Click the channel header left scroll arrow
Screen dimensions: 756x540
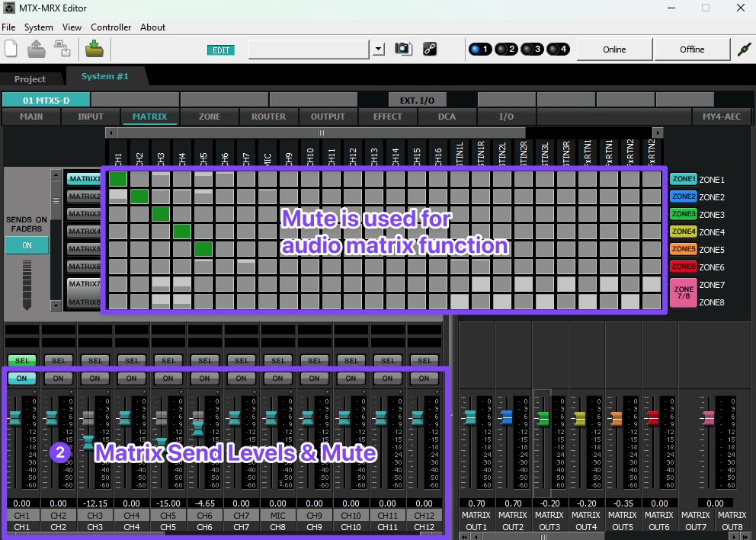(111, 133)
